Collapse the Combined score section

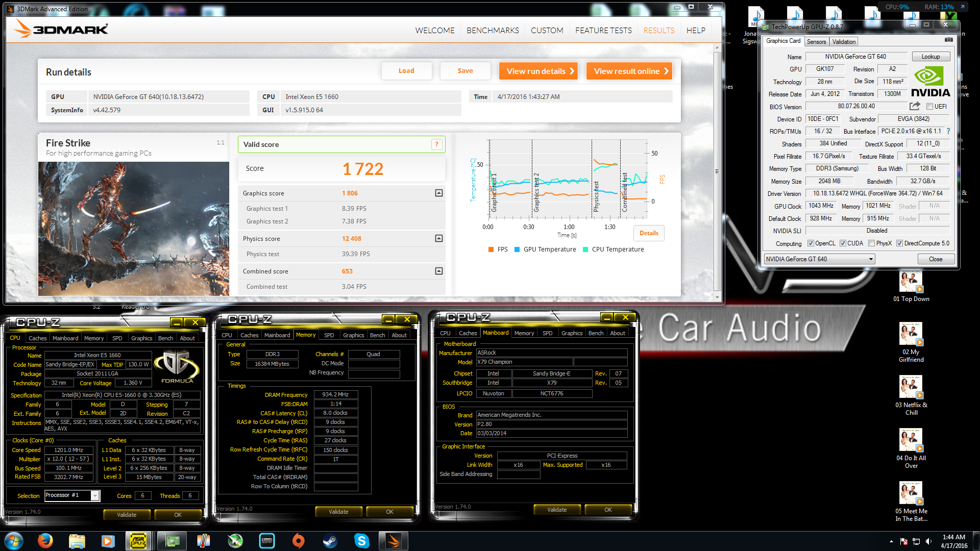[438, 271]
